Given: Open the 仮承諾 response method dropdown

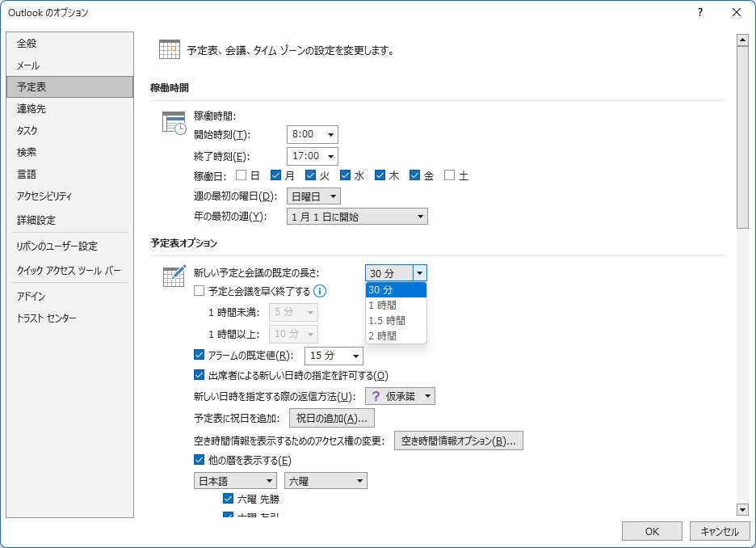Looking at the screenshot, I should pyautogui.click(x=400, y=396).
